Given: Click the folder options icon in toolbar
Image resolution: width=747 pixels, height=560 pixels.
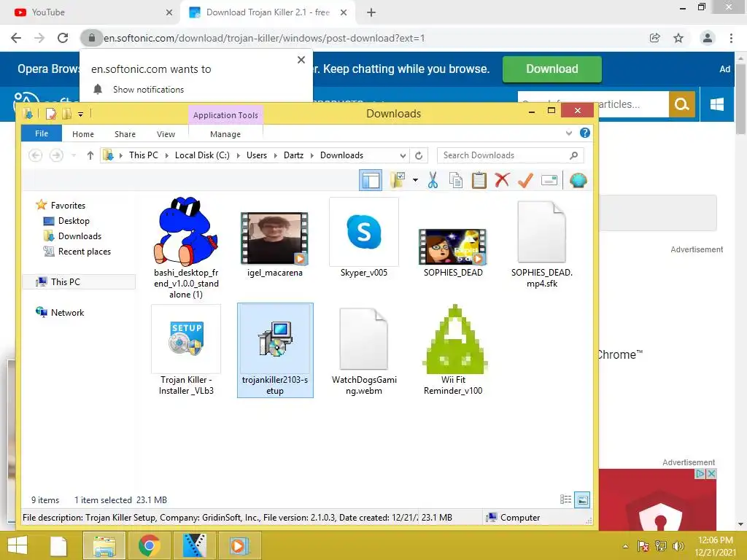Looking at the screenshot, I should pyautogui.click(x=398, y=181).
